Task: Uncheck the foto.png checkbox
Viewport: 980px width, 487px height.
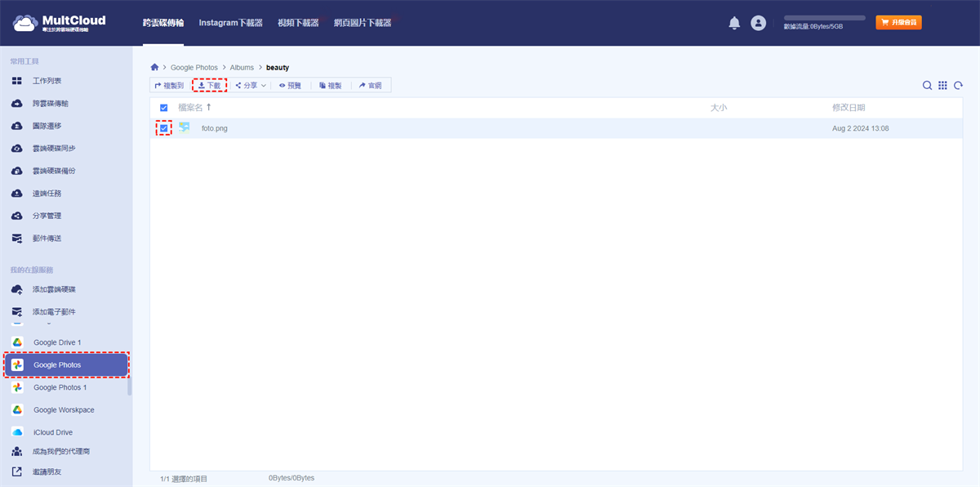Action: pyautogui.click(x=164, y=128)
